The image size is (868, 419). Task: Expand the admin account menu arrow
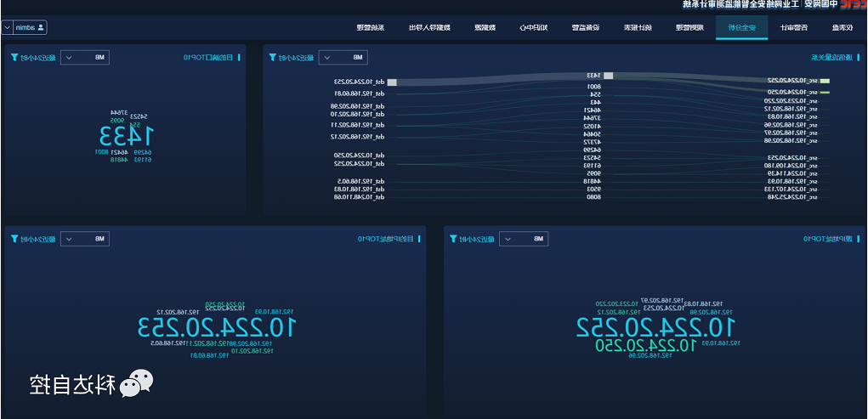(8, 28)
